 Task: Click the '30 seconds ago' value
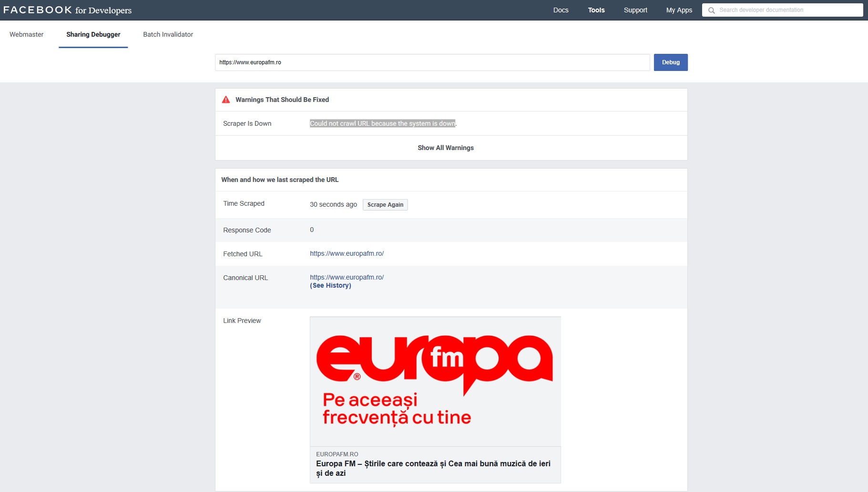click(x=333, y=204)
